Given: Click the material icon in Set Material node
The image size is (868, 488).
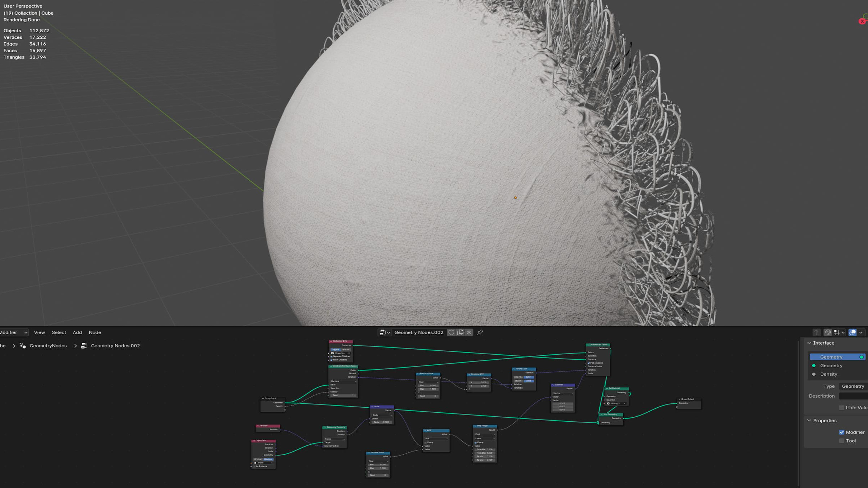Looking at the screenshot, I should 608,403.
